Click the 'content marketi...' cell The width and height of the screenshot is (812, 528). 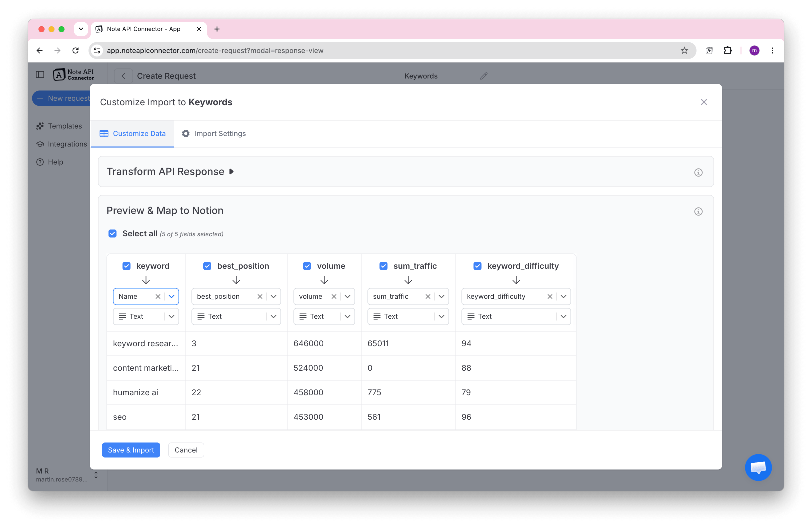[146, 368]
